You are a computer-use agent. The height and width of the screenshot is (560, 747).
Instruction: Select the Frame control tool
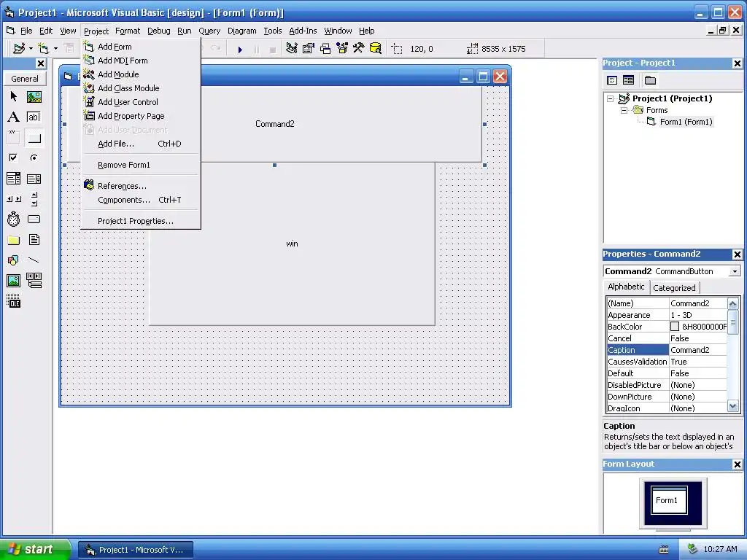pyautogui.click(x=13, y=138)
